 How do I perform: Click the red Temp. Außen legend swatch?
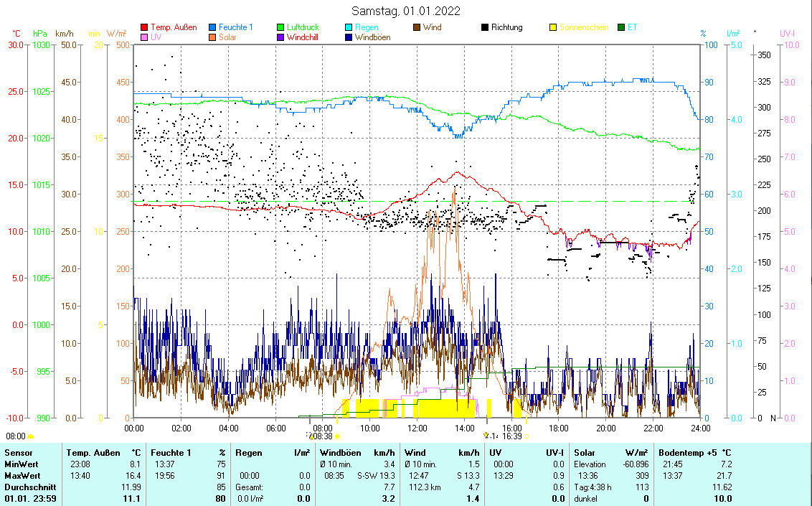144,28
